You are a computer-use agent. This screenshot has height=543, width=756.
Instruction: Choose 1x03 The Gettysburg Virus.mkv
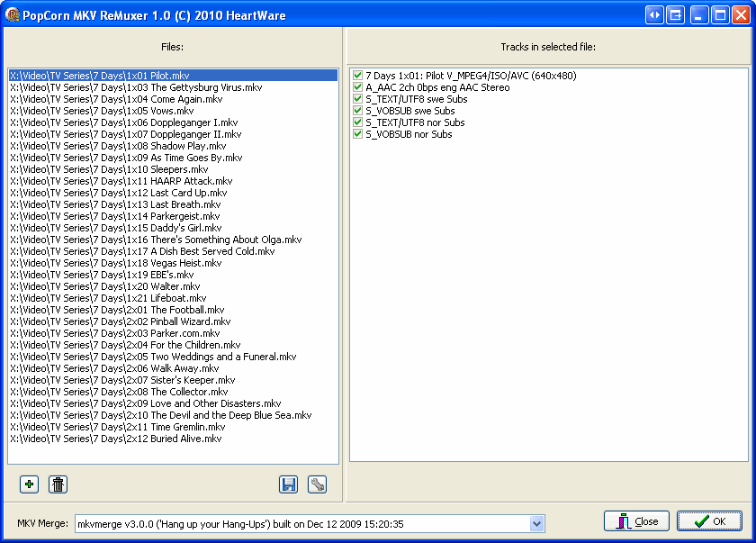pos(135,87)
